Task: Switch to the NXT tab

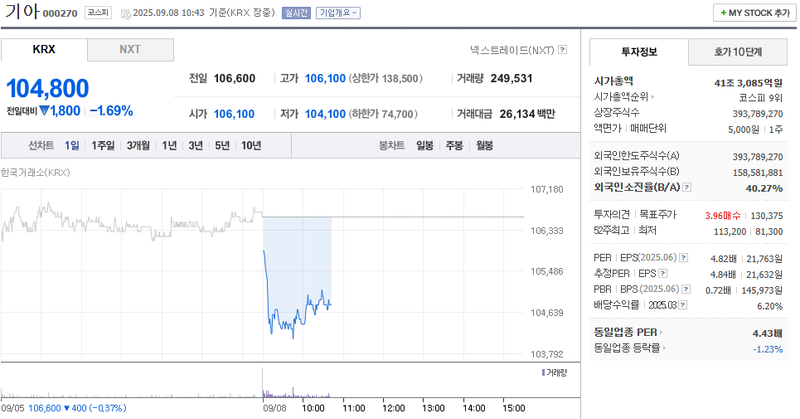Action: tap(130, 50)
